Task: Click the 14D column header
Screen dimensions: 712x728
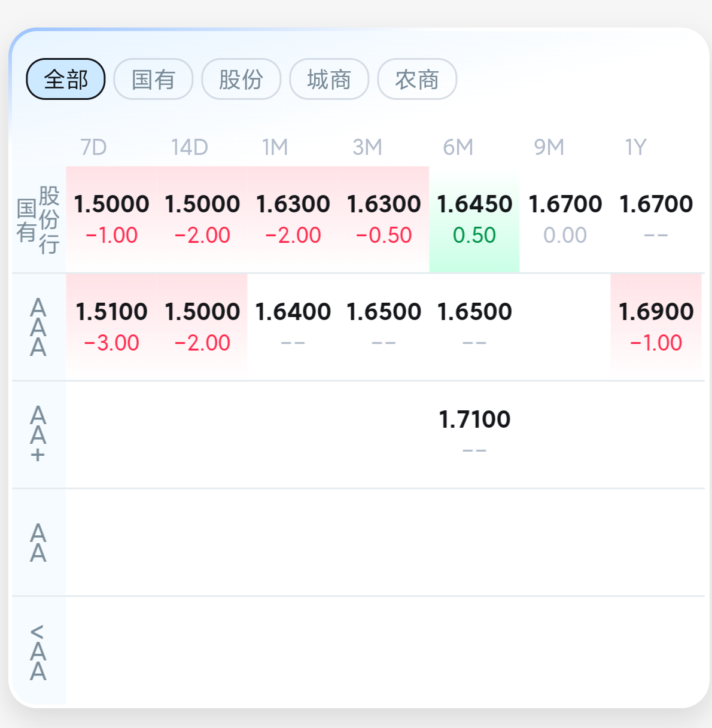Action: click(189, 147)
